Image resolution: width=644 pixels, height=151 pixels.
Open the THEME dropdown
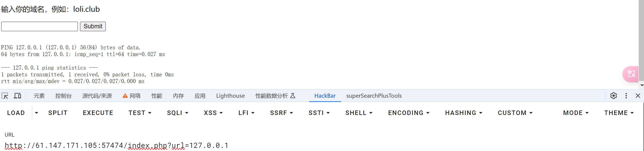tap(619, 113)
